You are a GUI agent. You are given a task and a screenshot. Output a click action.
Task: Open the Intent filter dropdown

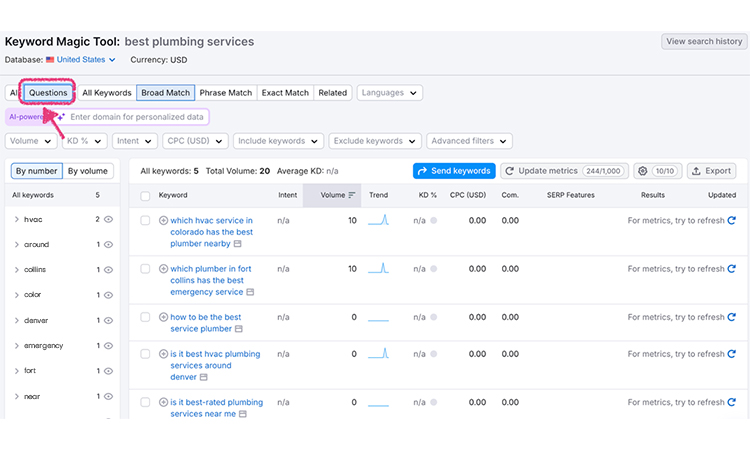tap(134, 141)
